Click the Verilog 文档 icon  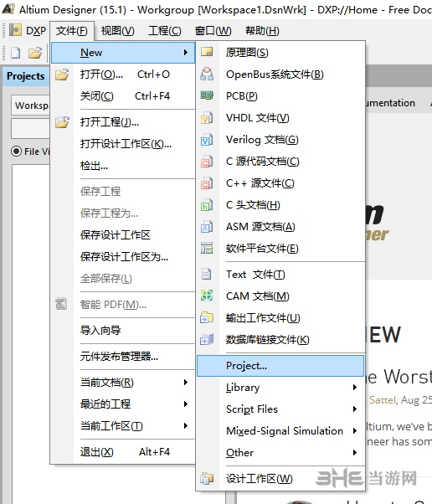207,140
